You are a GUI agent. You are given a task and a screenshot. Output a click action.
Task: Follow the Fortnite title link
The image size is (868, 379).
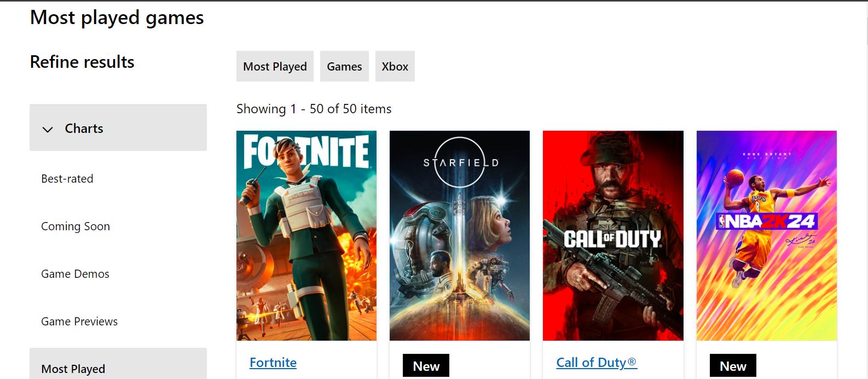pyautogui.click(x=273, y=363)
